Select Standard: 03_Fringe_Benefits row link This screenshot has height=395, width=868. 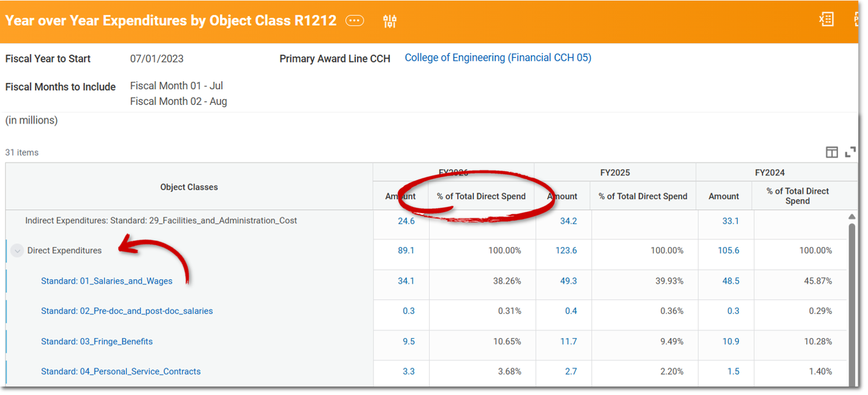pyautogui.click(x=97, y=341)
